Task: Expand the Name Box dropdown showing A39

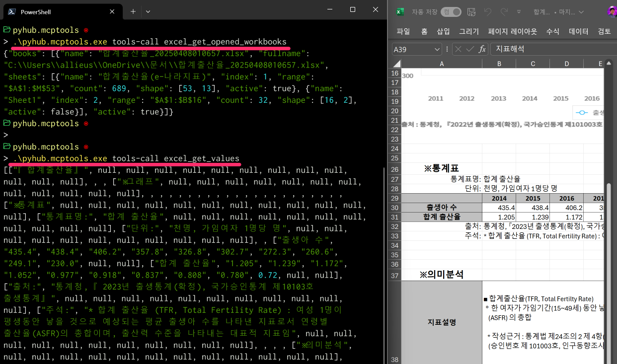Action: (437, 49)
